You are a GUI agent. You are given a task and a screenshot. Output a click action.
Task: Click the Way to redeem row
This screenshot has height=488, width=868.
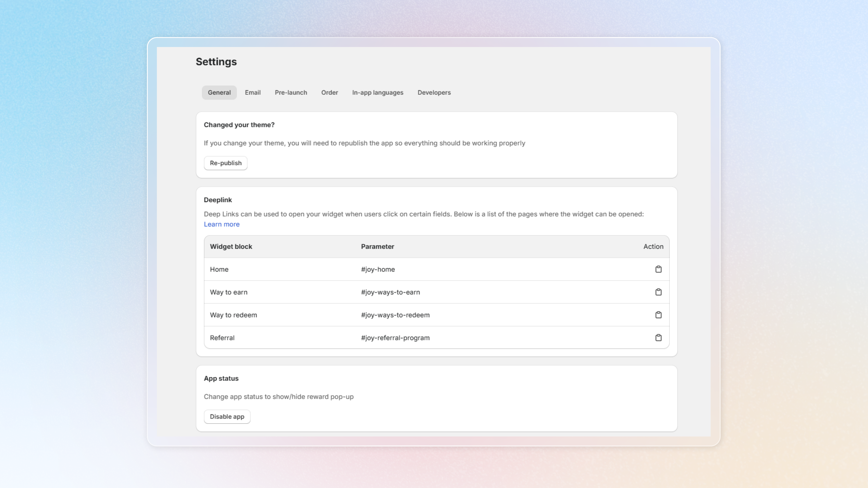click(x=233, y=315)
